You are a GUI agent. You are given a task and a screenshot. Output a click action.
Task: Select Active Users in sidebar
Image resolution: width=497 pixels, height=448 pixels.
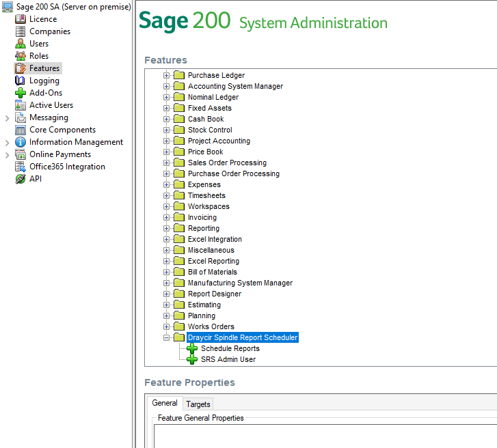pyautogui.click(x=51, y=105)
